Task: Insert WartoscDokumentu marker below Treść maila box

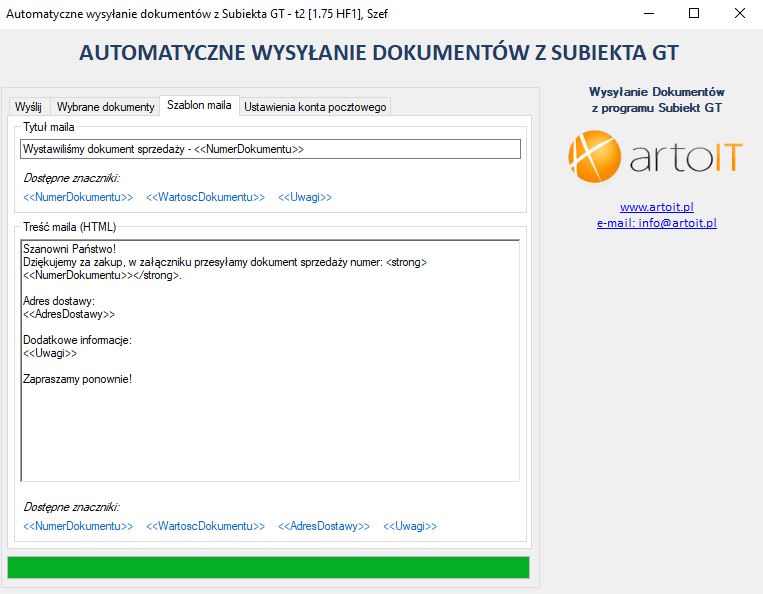Action: [205, 526]
